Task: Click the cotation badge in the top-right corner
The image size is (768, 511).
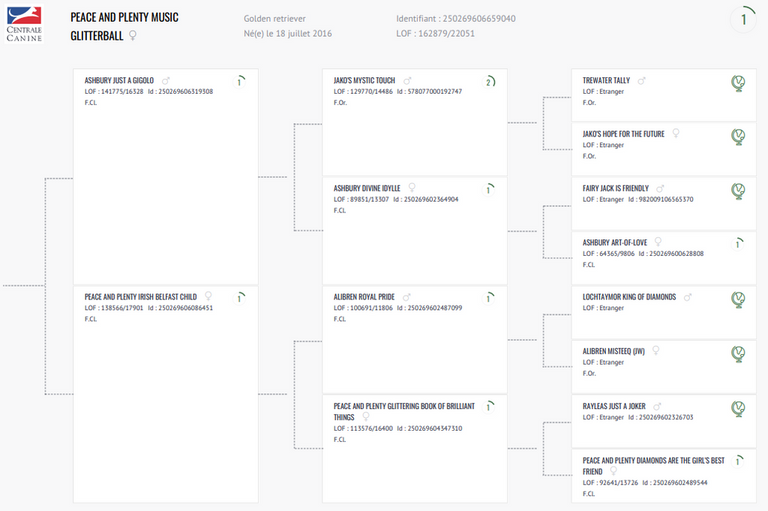Action: point(743,19)
